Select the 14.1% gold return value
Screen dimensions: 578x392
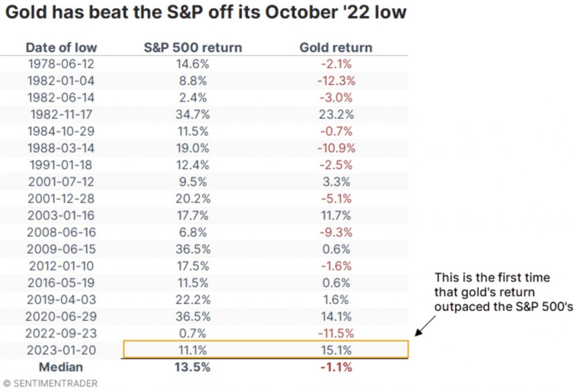(x=335, y=316)
